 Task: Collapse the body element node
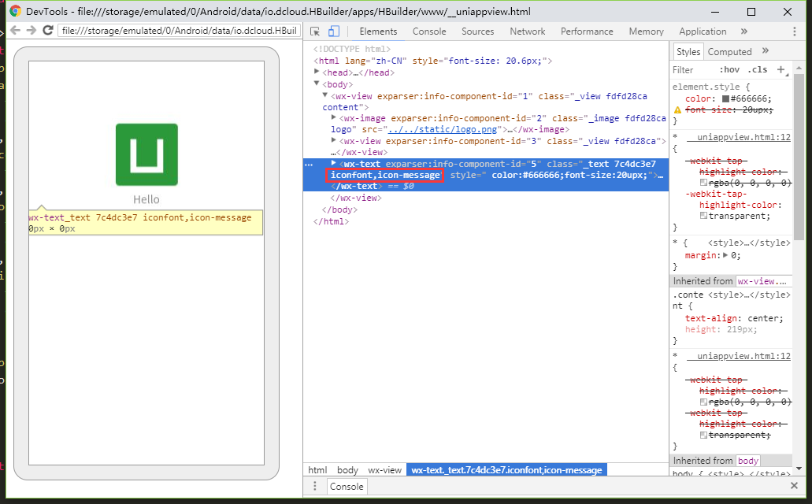pos(317,83)
